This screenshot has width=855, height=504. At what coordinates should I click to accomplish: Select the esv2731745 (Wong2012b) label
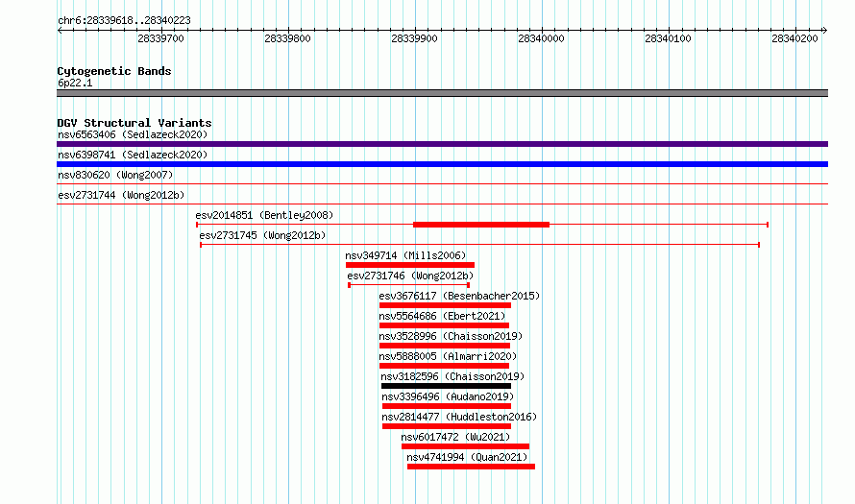click(262, 235)
